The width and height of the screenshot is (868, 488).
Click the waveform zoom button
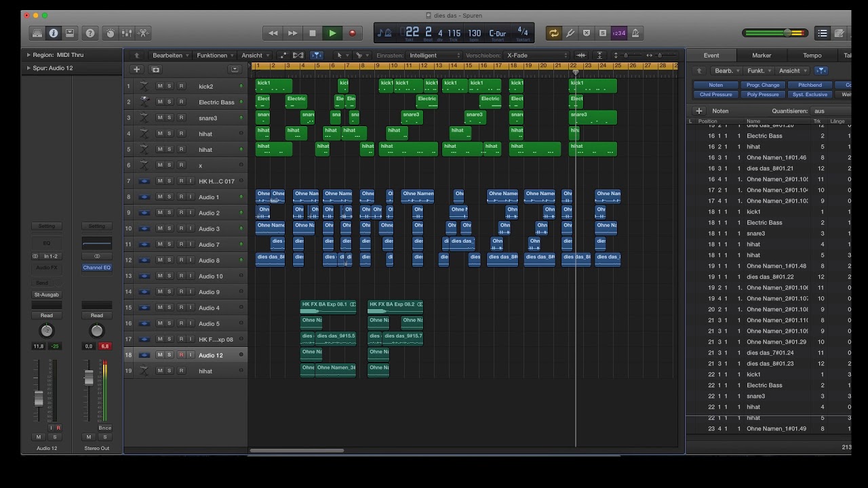pos(581,55)
